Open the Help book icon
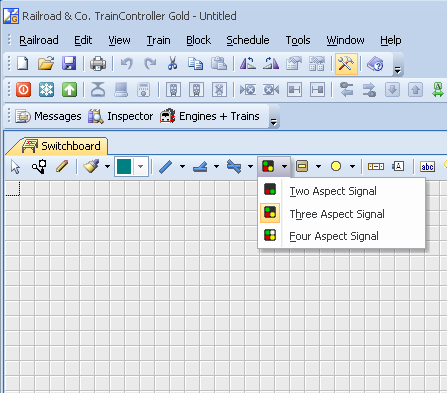 tap(375, 63)
